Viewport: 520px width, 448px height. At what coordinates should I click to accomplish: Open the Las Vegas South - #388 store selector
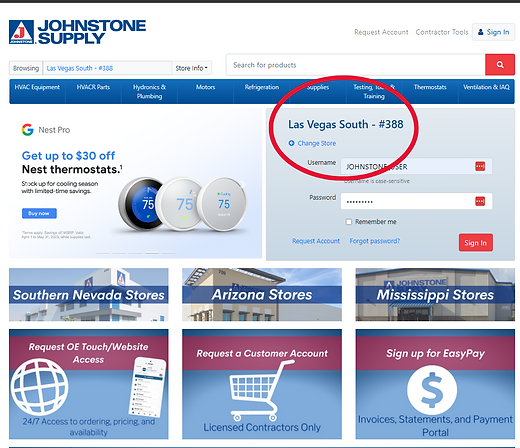[x=107, y=68]
